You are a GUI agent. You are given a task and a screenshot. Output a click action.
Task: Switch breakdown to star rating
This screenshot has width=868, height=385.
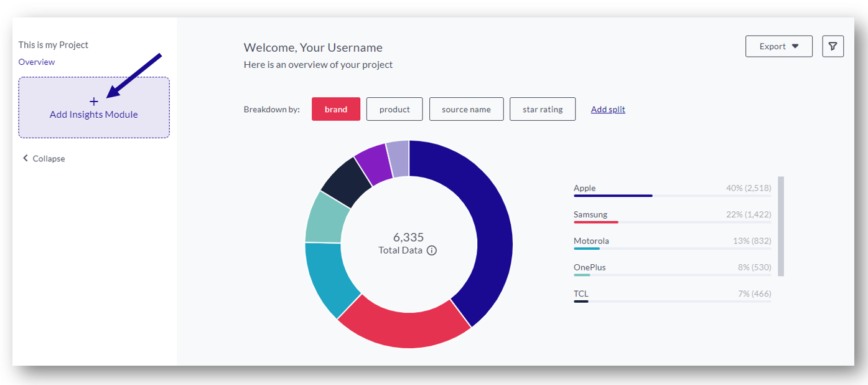click(542, 109)
